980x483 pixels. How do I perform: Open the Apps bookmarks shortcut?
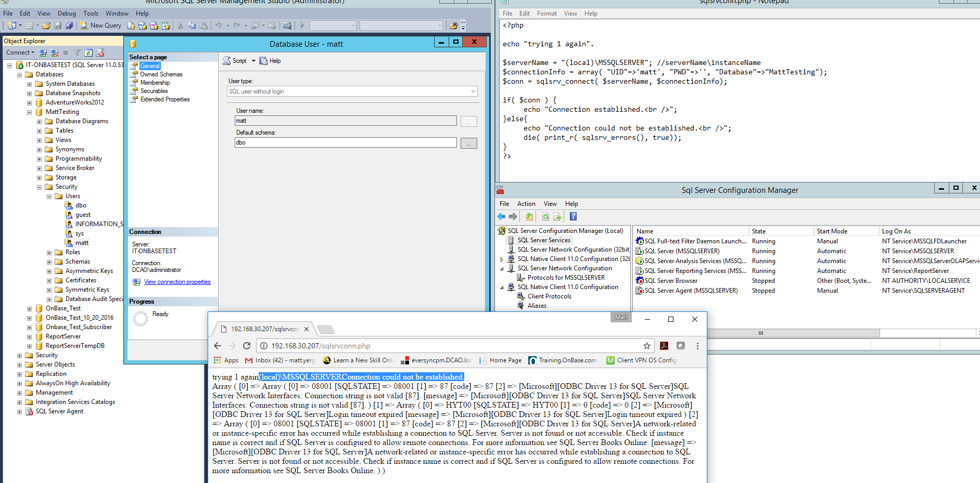[x=226, y=360]
